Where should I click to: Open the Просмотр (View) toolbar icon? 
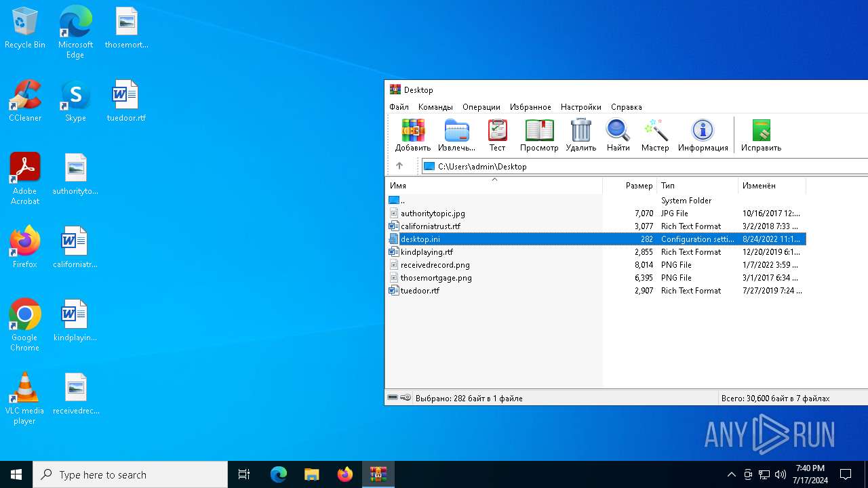pos(539,135)
